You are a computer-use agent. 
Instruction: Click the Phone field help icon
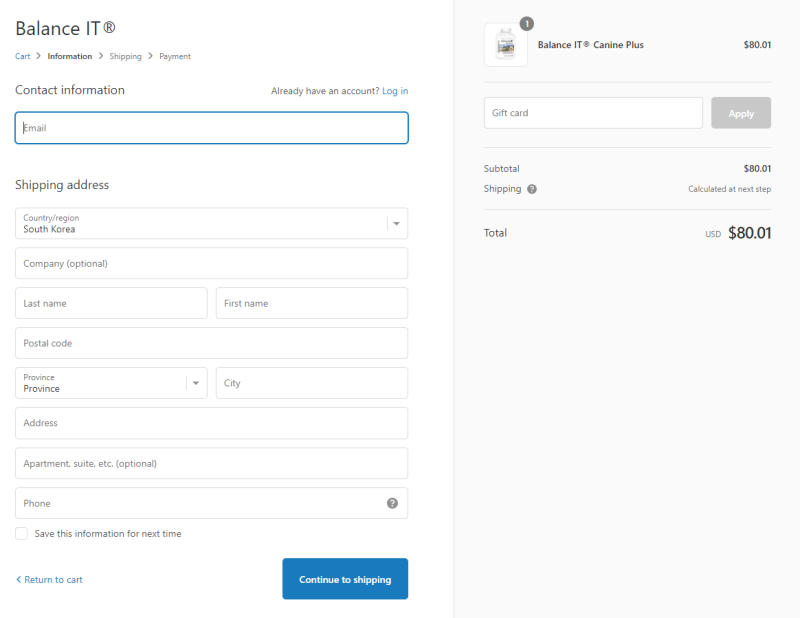click(x=392, y=503)
